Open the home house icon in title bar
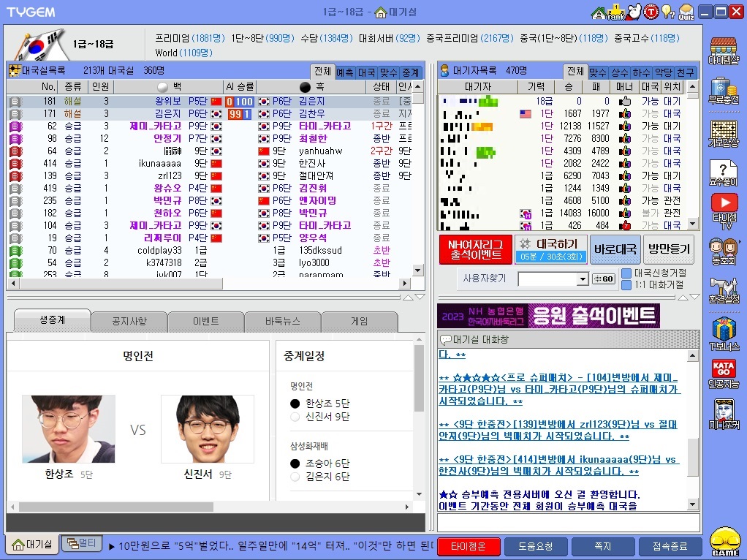This screenshot has width=747, height=560. click(598, 12)
